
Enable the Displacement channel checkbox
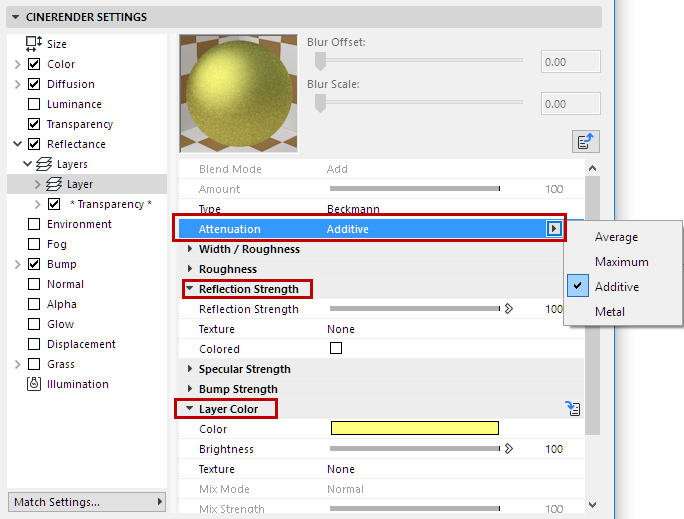click(34, 344)
